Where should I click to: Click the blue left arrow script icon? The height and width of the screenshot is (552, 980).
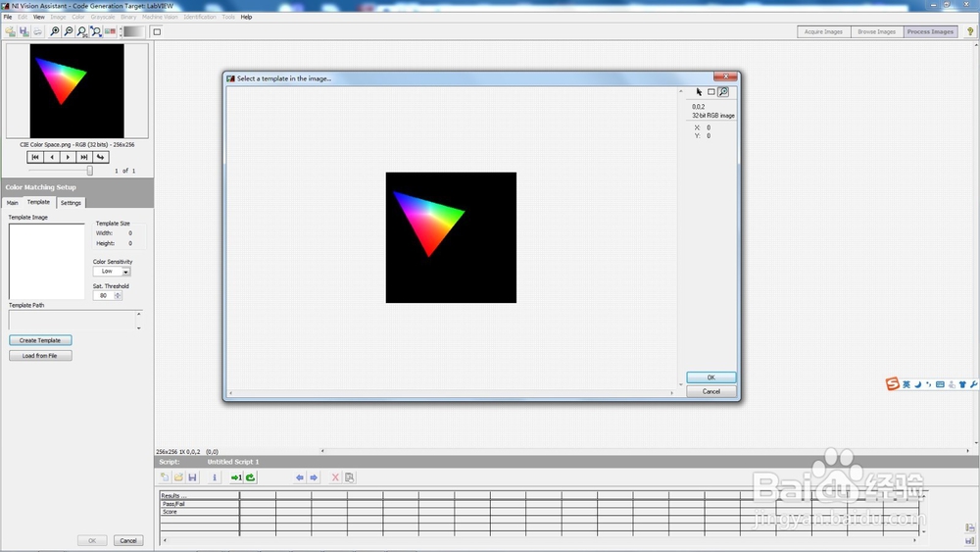click(299, 477)
